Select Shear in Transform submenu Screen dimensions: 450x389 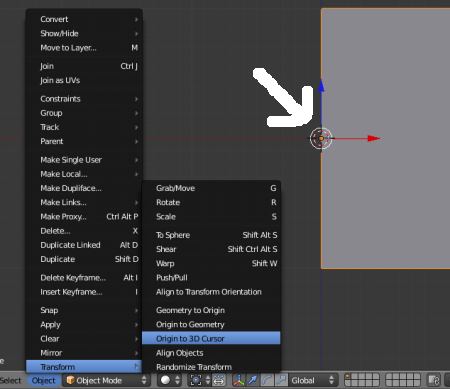211,249
